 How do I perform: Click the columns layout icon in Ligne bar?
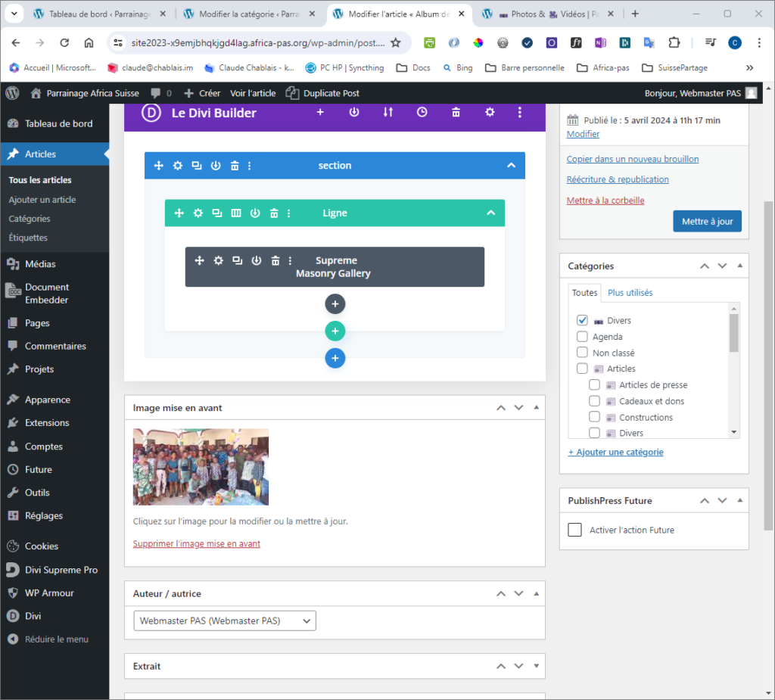236,213
